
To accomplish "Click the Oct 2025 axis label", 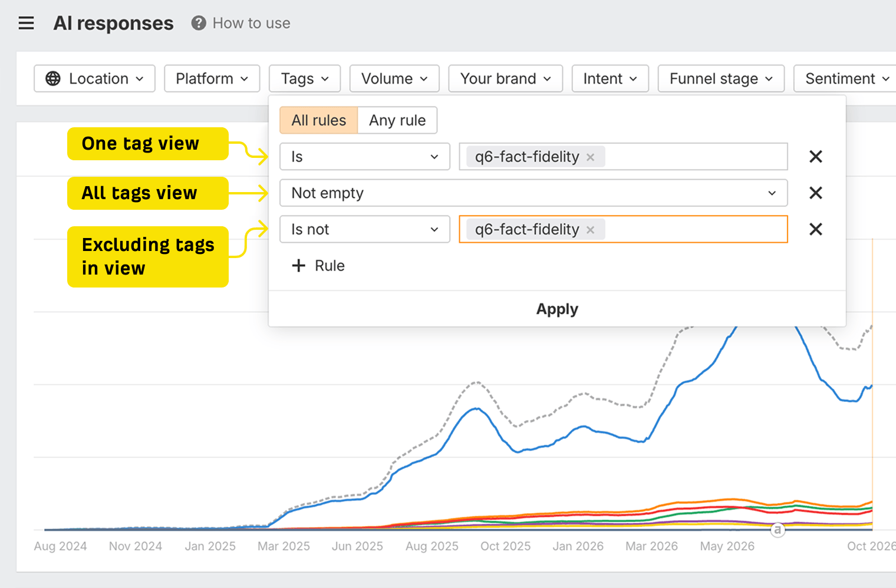I will tap(505, 546).
